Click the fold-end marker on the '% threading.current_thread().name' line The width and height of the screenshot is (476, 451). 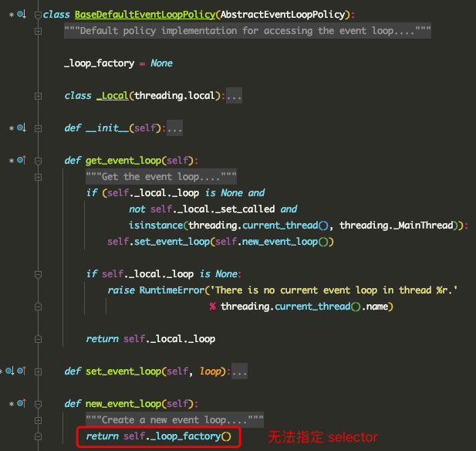[38, 307]
